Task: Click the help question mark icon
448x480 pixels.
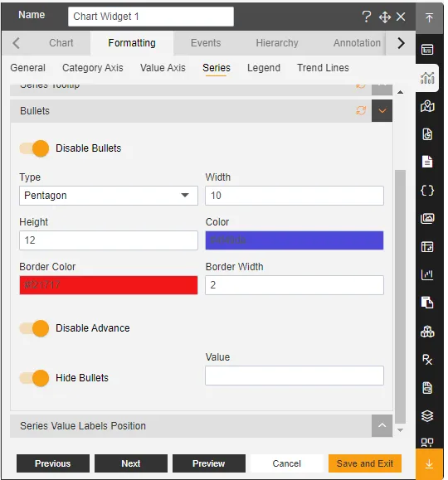Action: [367, 17]
